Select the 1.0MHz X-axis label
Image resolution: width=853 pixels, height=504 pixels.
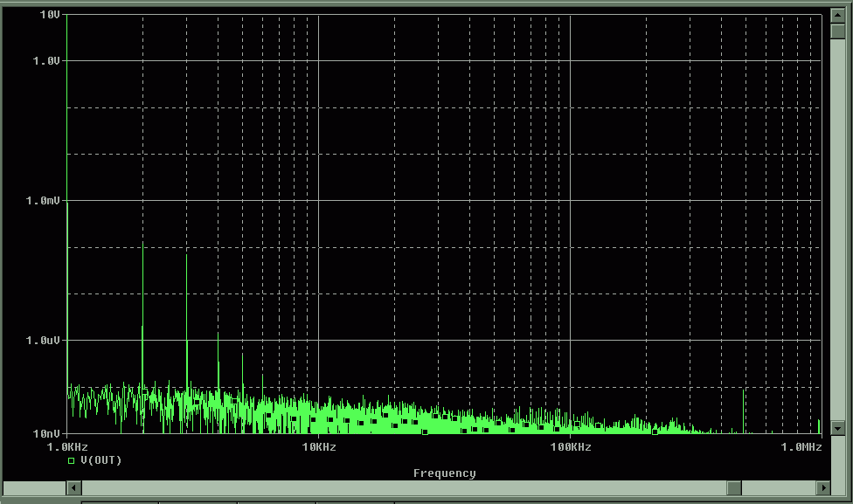point(801,447)
